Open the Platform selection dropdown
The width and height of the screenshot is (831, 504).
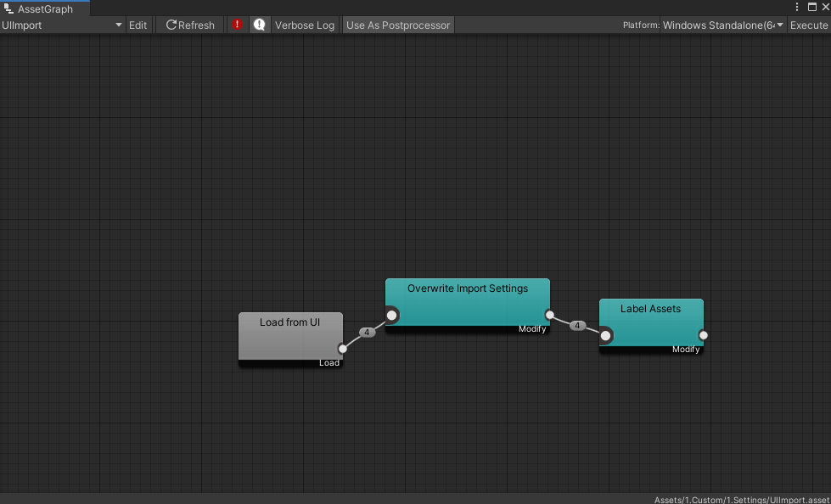coord(722,25)
